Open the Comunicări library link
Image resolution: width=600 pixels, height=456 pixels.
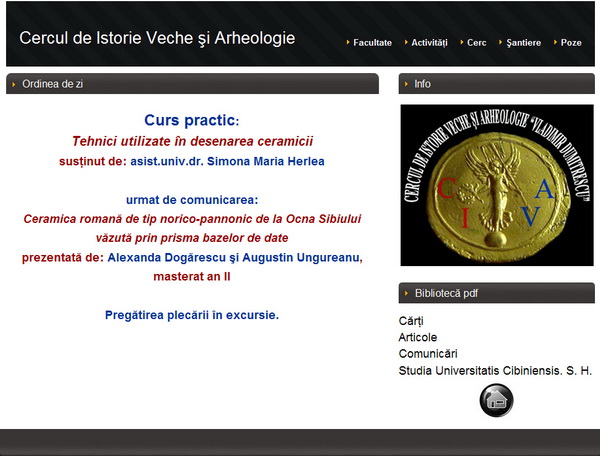tap(428, 353)
